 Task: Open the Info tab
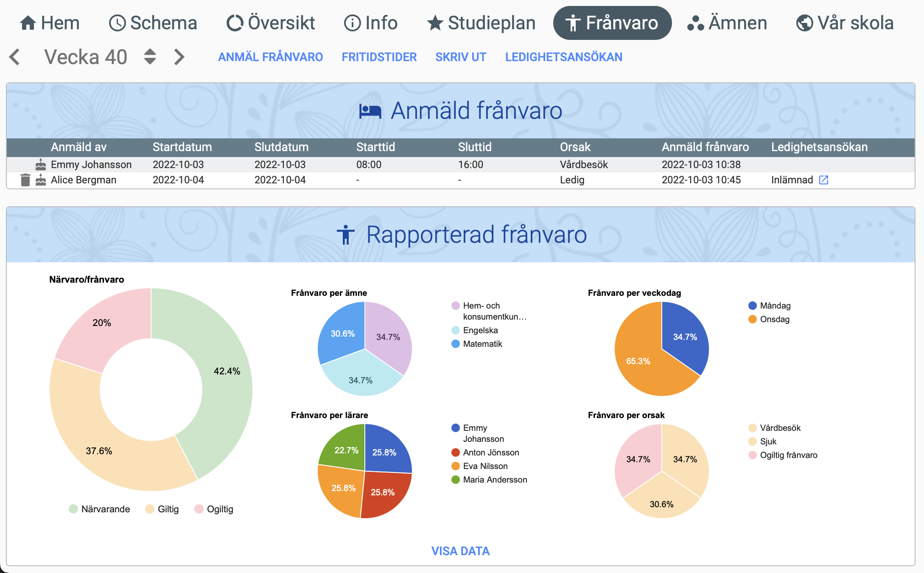[x=371, y=23]
